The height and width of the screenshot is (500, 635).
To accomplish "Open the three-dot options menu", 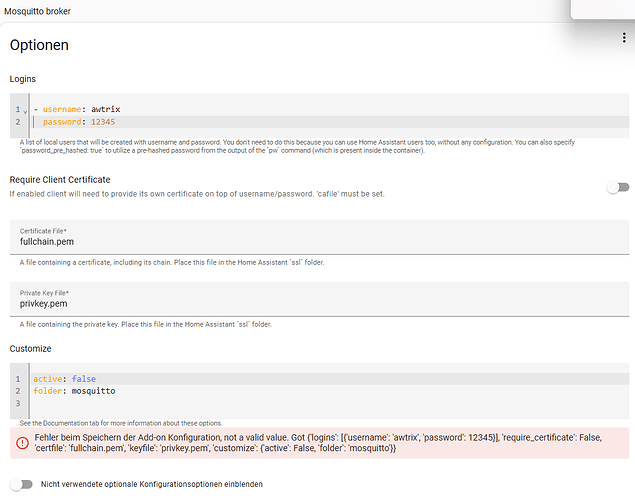I will click(x=622, y=38).
